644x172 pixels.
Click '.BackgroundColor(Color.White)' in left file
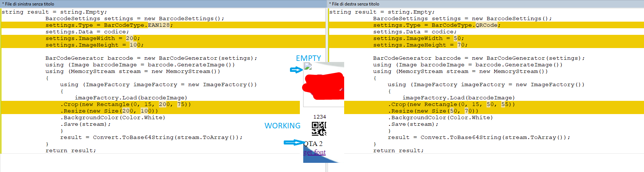pos(113,117)
